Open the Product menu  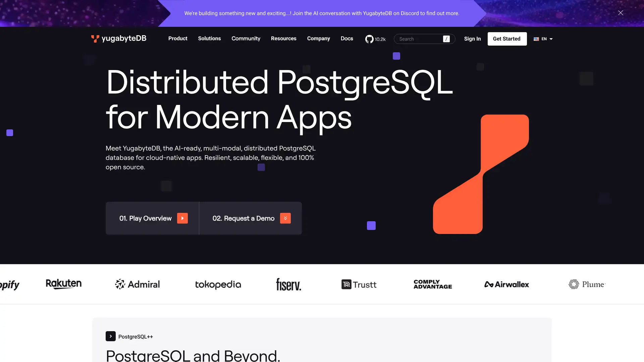point(178,39)
